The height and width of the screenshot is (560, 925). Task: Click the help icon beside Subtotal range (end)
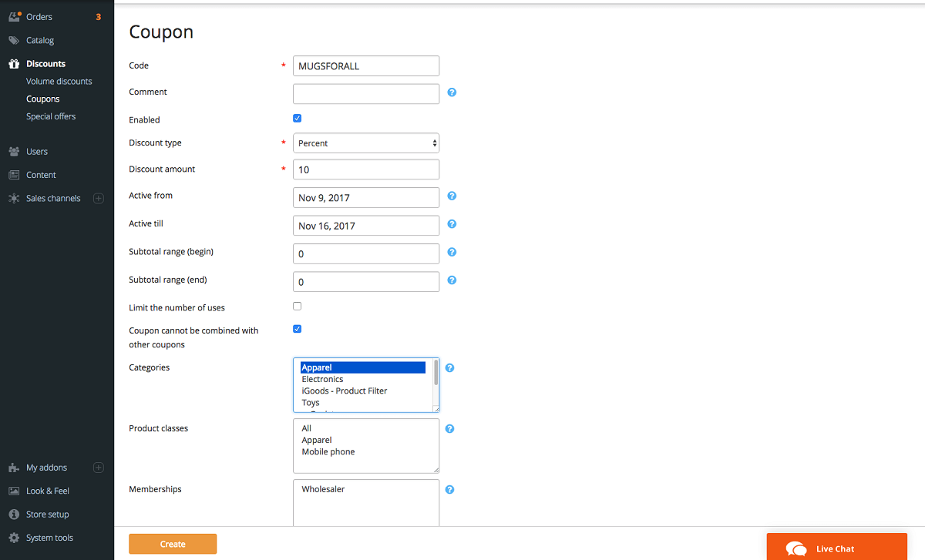(452, 280)
